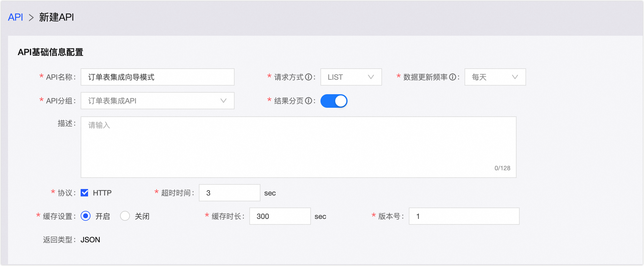
Task: Click the 缓存时长 input showing 300
Action: point(280,216)
